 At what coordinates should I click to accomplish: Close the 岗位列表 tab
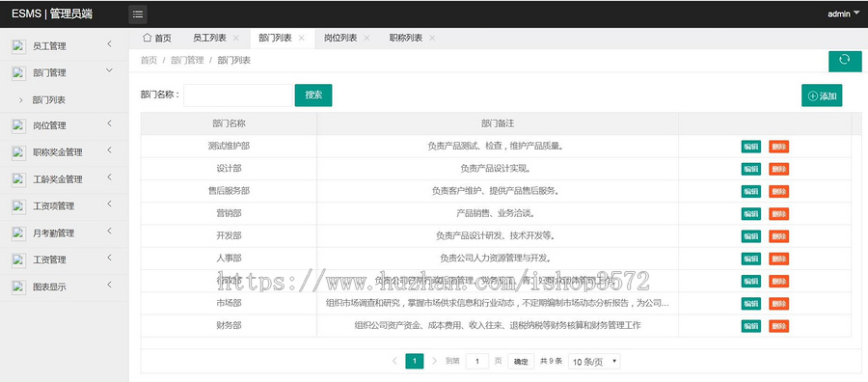(x=366, y=39)
